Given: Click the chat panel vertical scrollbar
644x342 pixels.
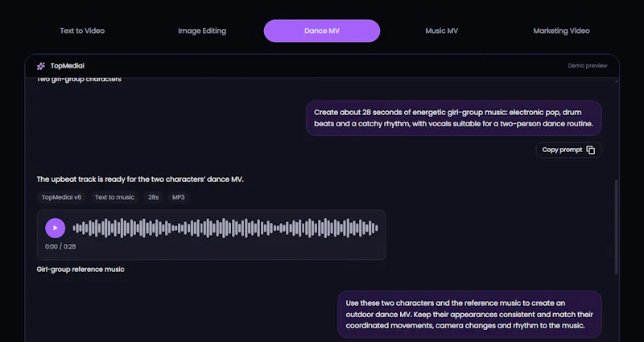Looking at the screenshot, I should pyautogui.click(x=617, y=226).
